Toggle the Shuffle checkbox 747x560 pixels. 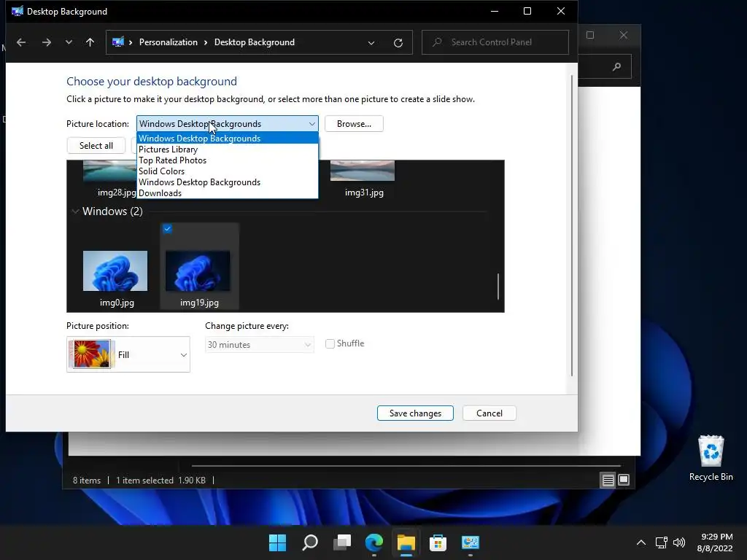point(330,344)
